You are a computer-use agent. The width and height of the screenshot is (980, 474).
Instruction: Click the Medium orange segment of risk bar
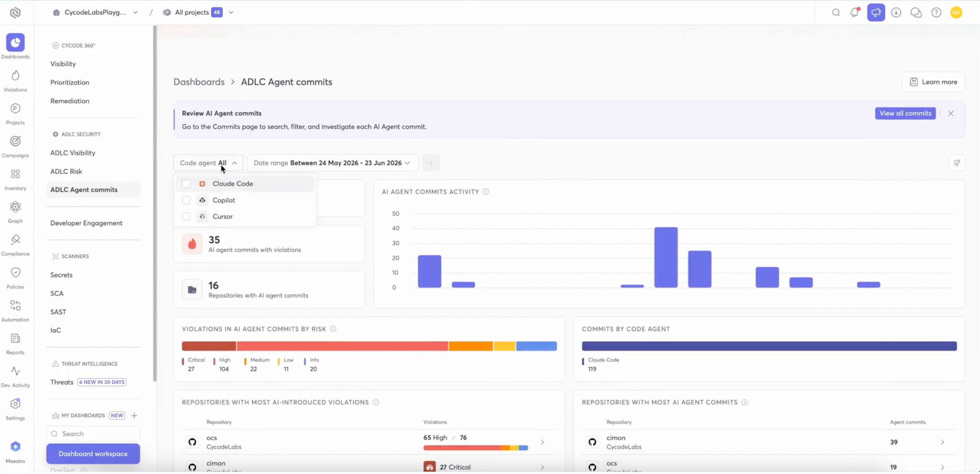pyautogui.click(x=470, y=346)
